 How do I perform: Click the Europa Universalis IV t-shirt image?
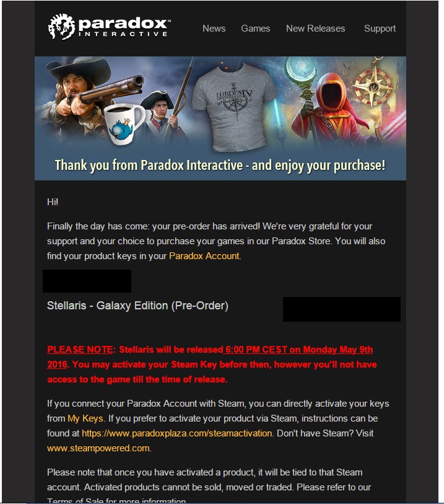233,106
